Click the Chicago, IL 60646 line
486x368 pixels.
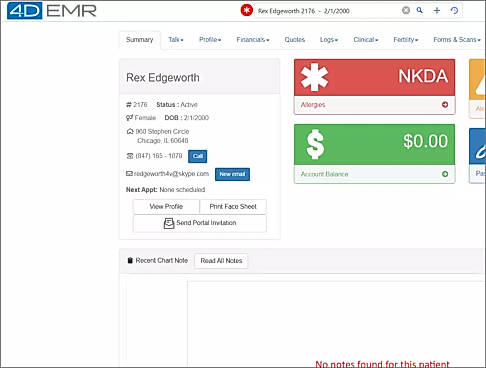[163, 141]
